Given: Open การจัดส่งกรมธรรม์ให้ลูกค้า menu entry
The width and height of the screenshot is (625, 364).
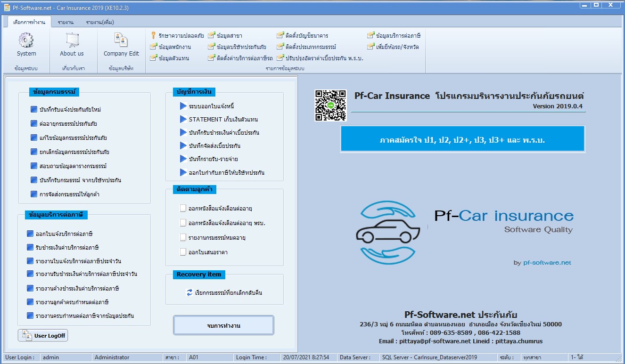Looking at the screenshot, I should pos(65,194).
